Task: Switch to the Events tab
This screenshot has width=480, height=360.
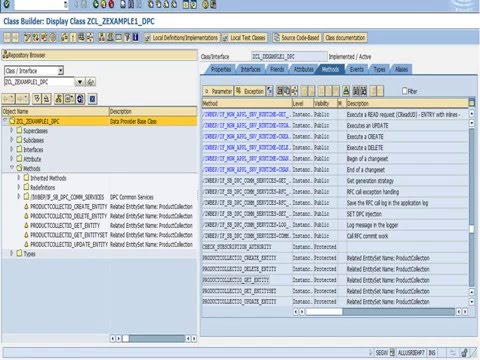Action: coord(356,69)
